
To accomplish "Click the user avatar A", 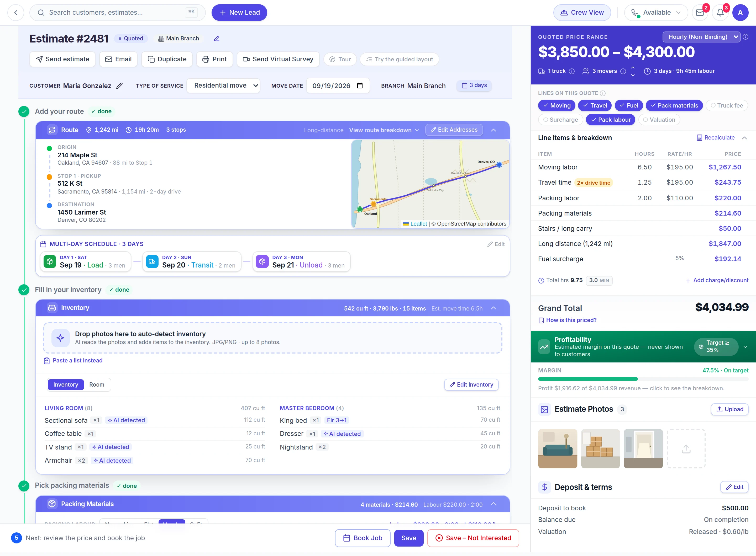I will [x=740, y=12].
